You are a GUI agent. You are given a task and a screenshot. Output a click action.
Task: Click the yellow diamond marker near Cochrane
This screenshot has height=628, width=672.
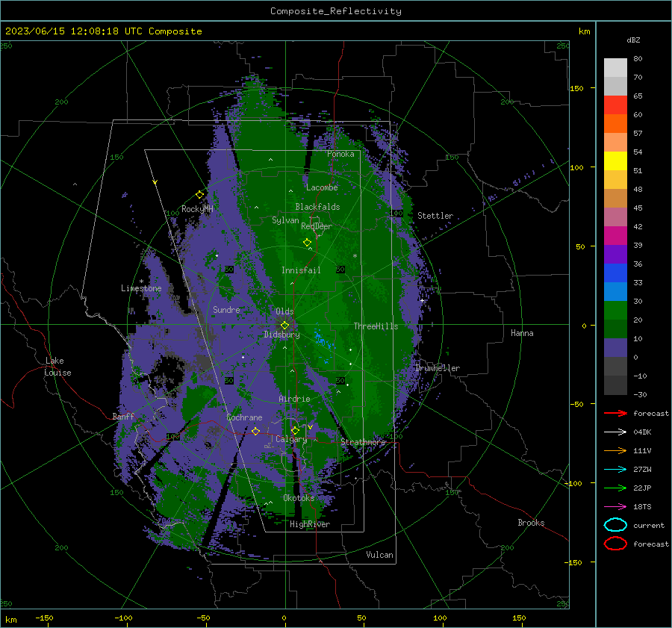(256, 431)
